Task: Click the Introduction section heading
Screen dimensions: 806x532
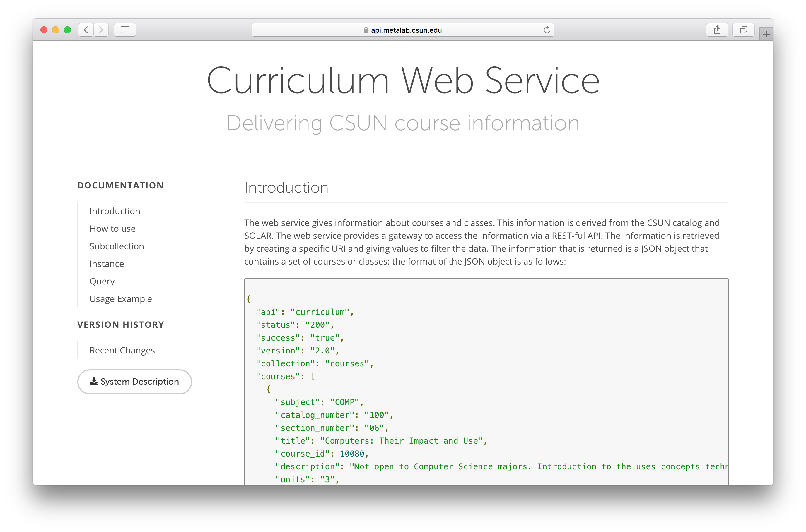Action: click(x=286, y=188)
